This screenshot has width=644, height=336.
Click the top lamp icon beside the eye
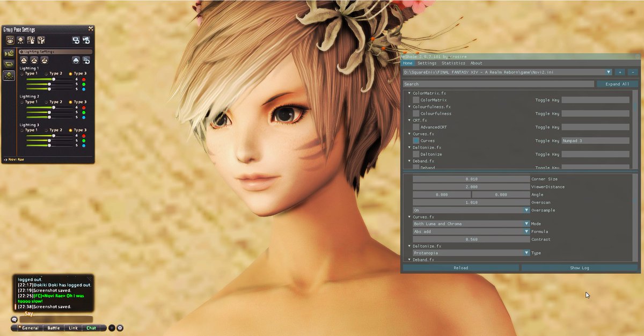[20, 40]
